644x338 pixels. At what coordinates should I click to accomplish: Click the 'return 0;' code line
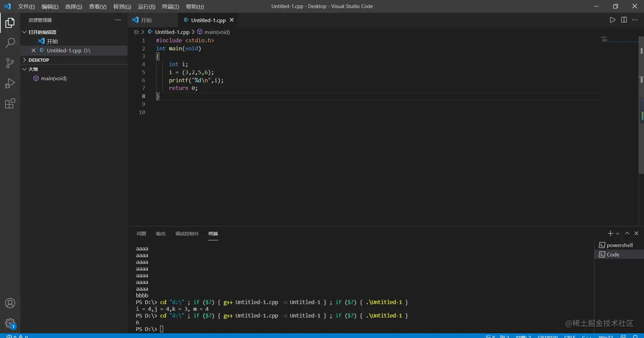pyautogui.click(x=183, y=88)
